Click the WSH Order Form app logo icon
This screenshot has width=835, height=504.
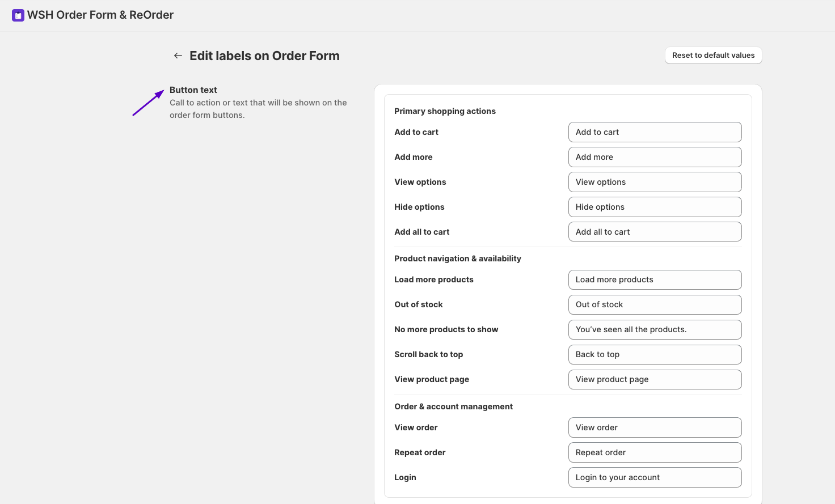point(18,15)
